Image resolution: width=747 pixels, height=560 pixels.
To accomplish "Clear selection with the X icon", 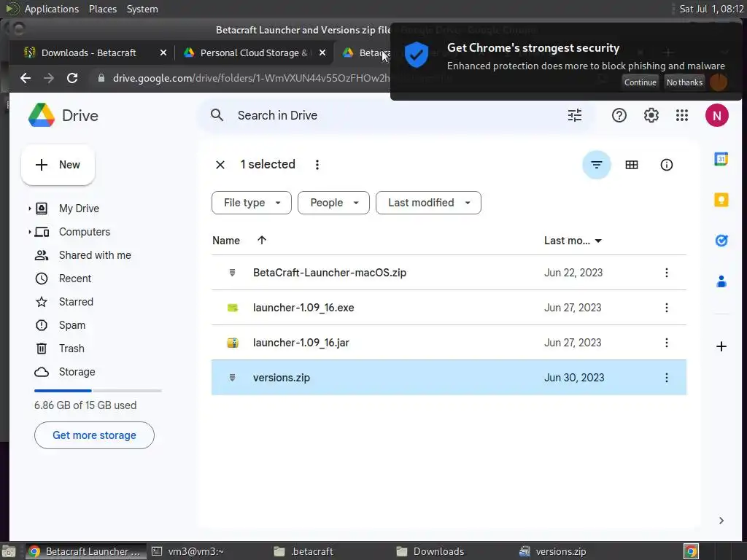I will (x=220, y=165).
